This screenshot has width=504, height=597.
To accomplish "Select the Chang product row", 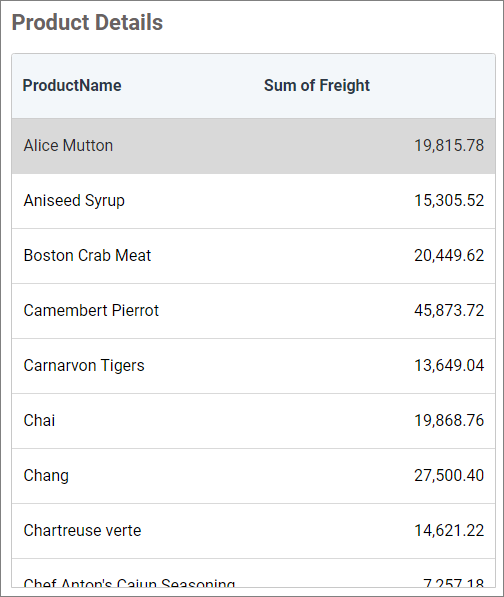I will point(254,476).
